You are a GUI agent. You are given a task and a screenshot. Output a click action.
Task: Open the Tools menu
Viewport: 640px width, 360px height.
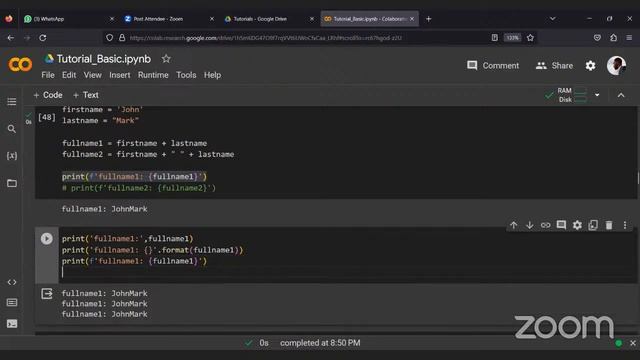coord(186,75)
